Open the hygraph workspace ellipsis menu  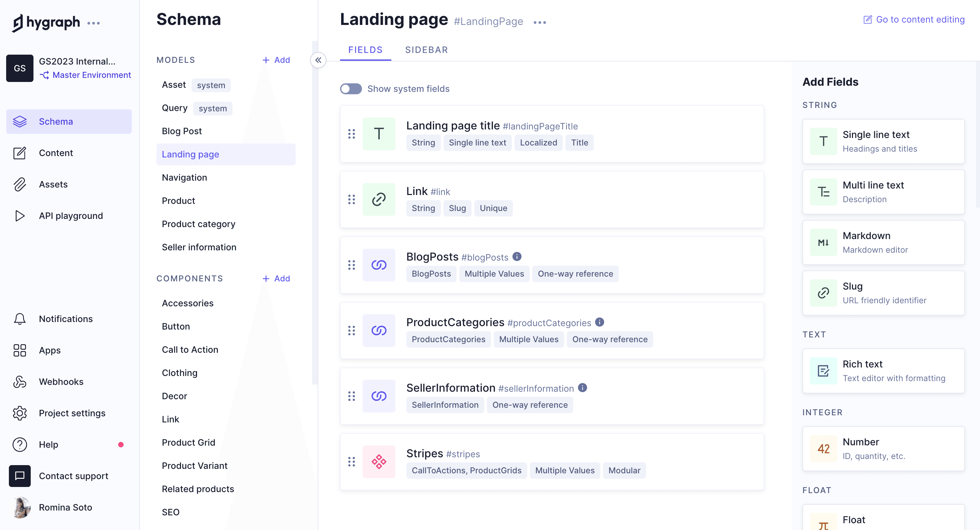(94, 24)
